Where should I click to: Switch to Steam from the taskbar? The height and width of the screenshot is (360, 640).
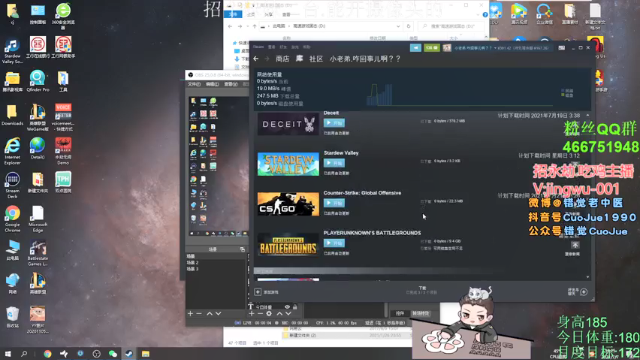pos(129,354)
